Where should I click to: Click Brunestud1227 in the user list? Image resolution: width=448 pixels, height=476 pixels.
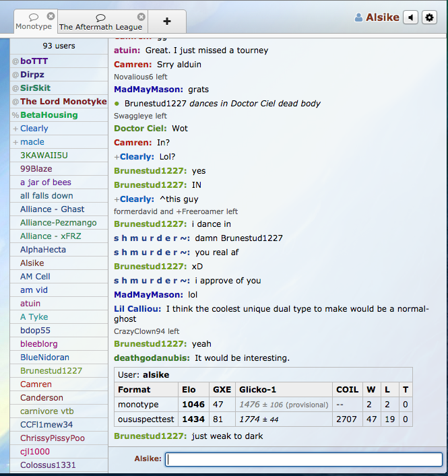(x=59, y=371)
